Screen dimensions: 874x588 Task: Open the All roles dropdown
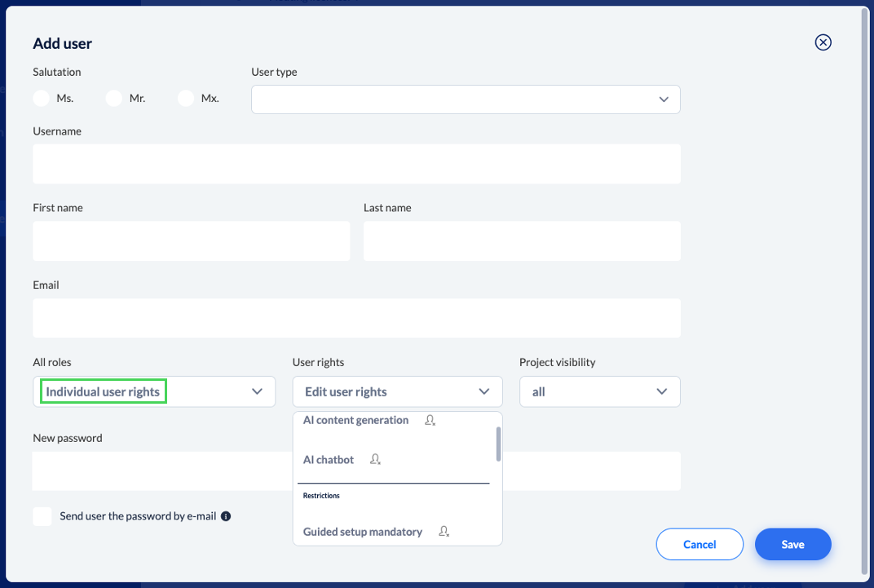coord(154,391)
